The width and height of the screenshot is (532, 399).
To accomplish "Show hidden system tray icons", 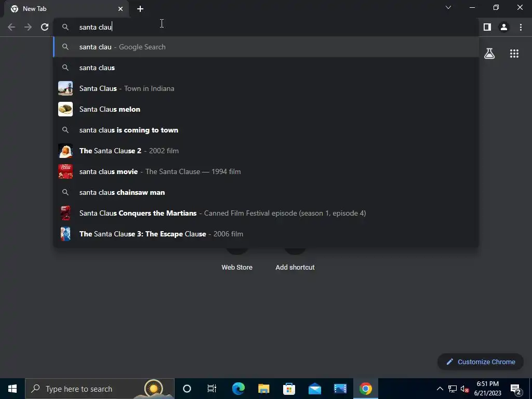I will [440, 389].
